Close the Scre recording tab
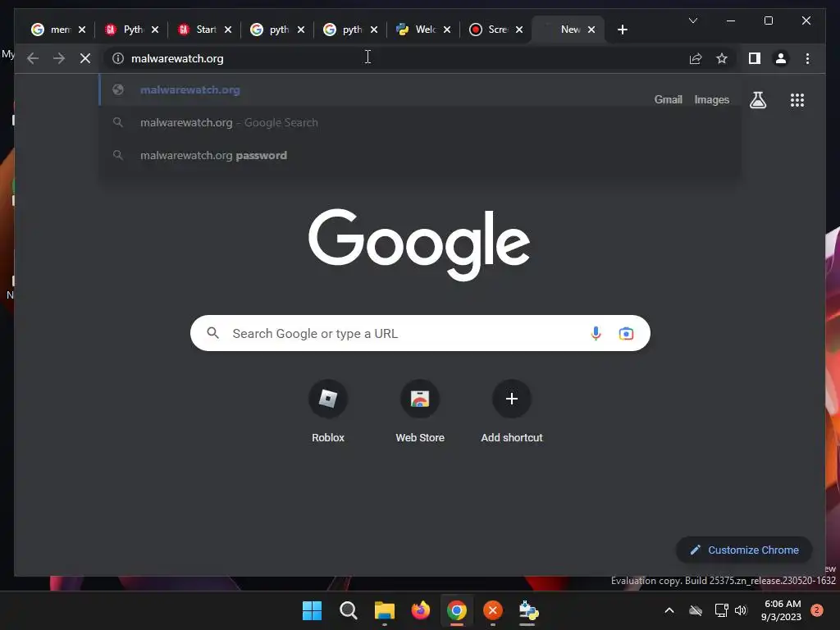Screen dimensions: 840x630 [x=519, y=30]
